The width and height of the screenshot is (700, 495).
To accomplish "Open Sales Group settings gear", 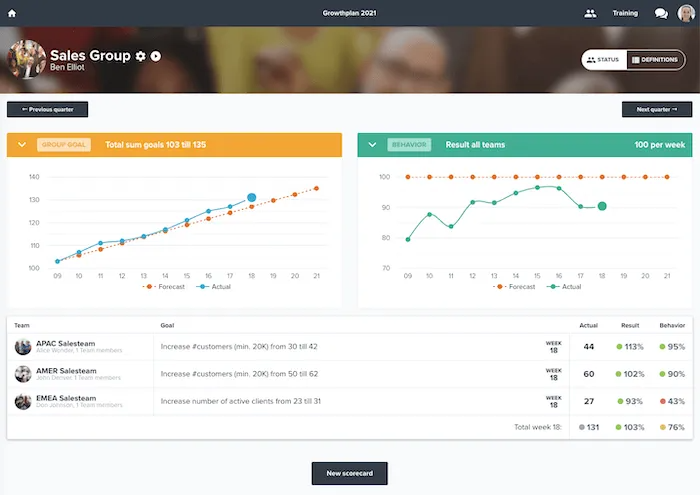I will tap(141, 55).
